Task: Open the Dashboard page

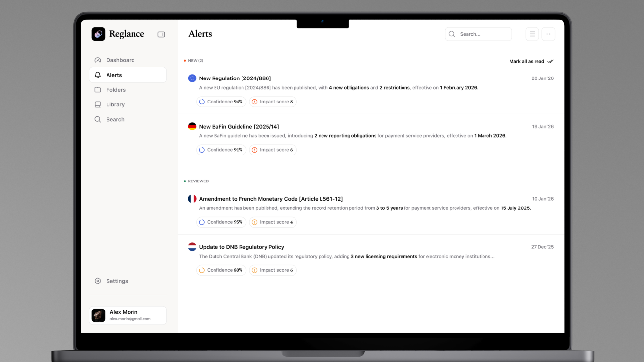Action: click(x=120, y=60)
